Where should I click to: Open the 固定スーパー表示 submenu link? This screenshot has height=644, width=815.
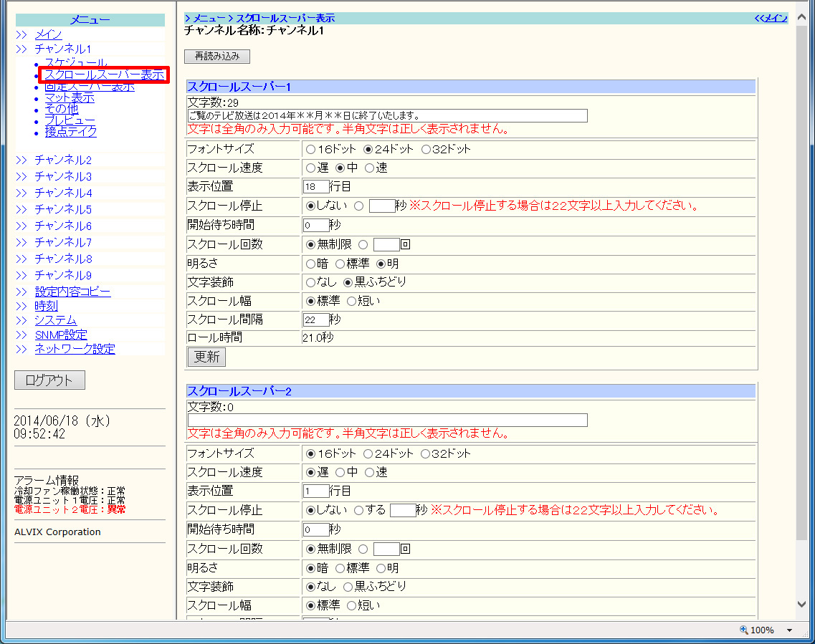click(x=90, y=87)
